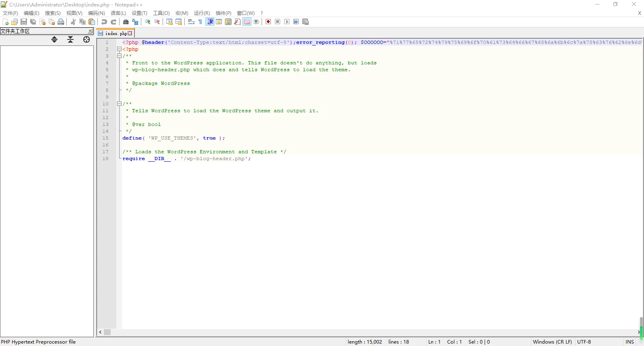Click the Zoom in magnifier icon

148,22
